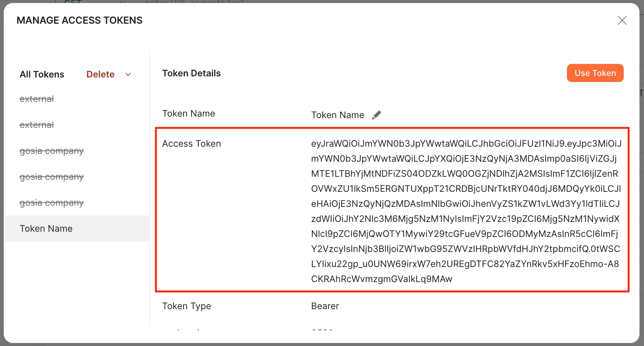Expand the chevron next to Delete
Screen dimensions: 644x346
point(128,74)
